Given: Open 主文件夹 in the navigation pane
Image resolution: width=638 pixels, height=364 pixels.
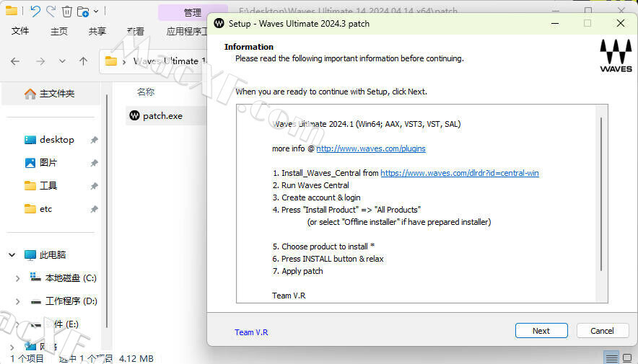Looking at the screenshot, I should tap(51, 94).
